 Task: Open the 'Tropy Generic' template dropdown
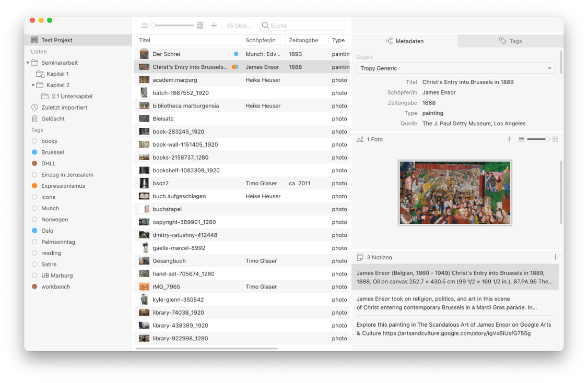click(455, 68)
